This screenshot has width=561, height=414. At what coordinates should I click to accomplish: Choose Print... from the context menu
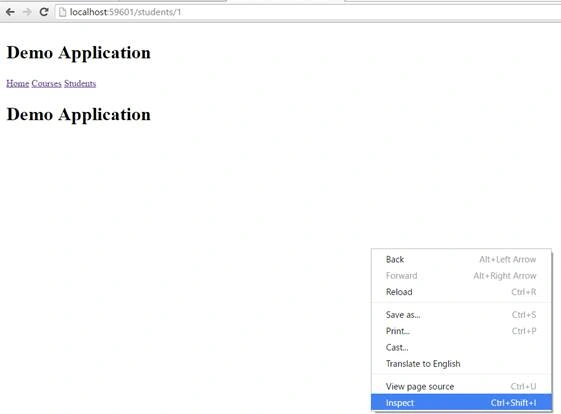(x=462, y=331)
